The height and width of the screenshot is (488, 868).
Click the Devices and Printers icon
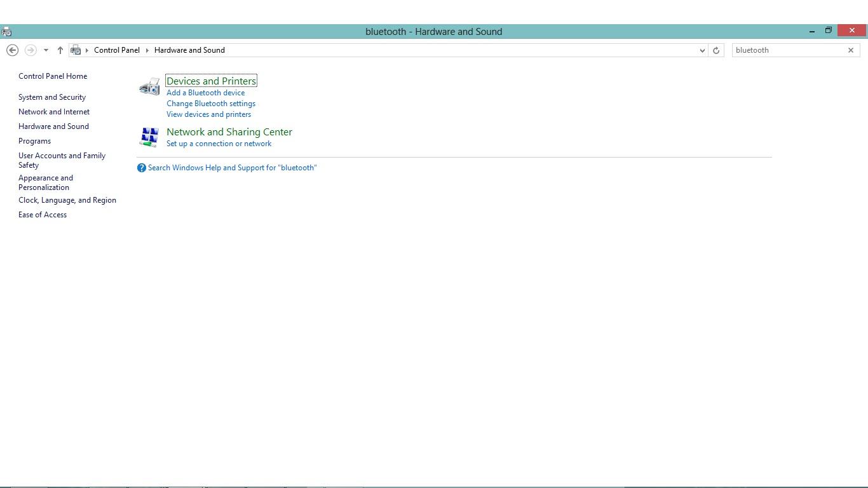pyautogui.click(x=149, y=86)
